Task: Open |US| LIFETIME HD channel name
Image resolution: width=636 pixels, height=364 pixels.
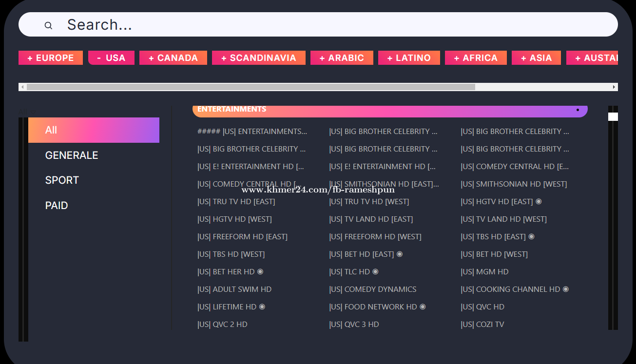Action: (x=227, y=307)
